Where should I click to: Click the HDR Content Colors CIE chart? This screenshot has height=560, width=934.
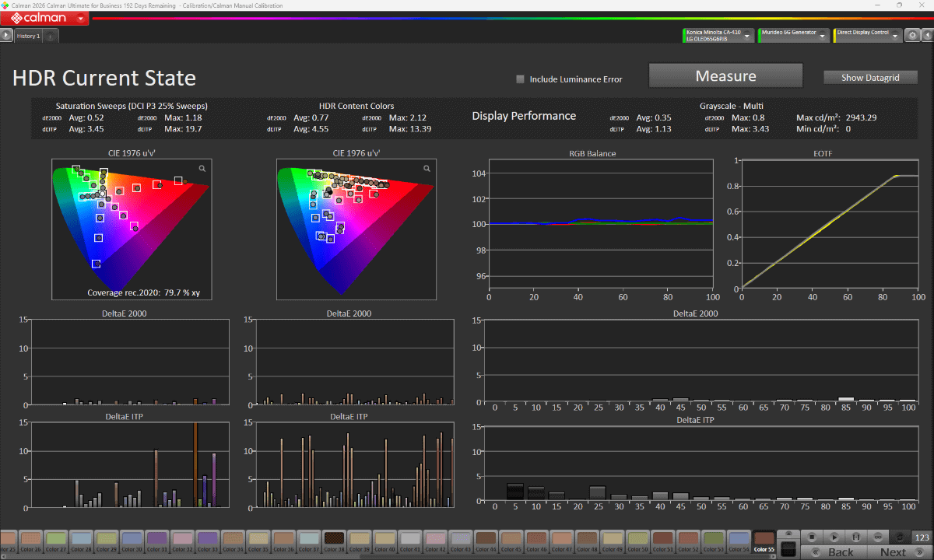coord(357,229)
